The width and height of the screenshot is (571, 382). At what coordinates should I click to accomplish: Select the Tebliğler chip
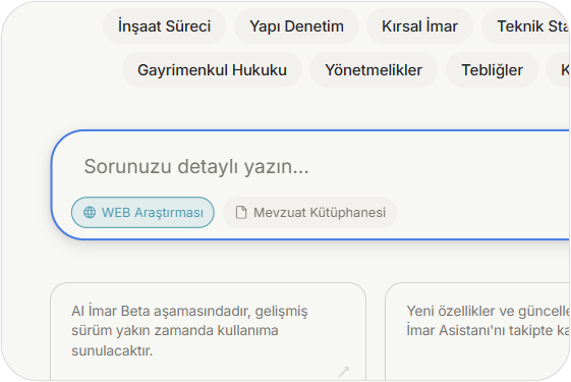pos(492,70)
